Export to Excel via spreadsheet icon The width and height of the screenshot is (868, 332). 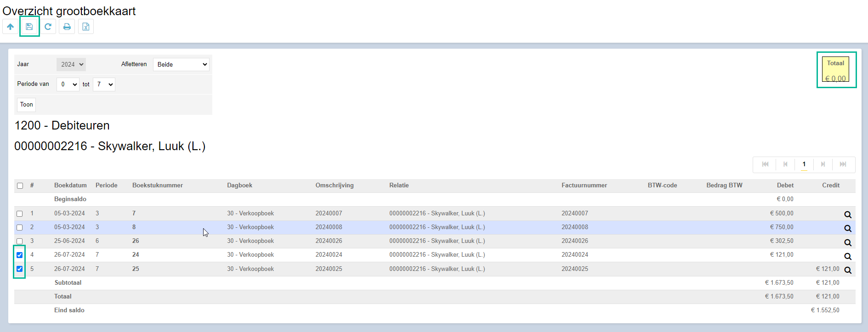(x=86, y=27)
